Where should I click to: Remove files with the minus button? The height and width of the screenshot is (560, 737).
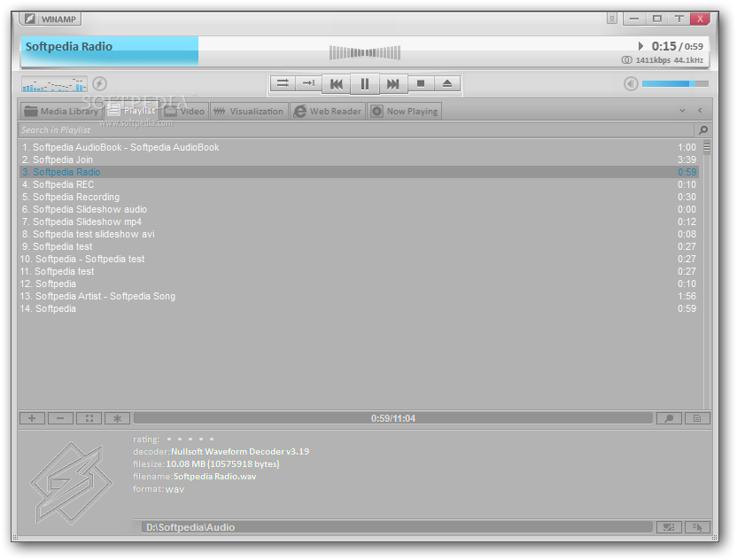click(60, 418)
